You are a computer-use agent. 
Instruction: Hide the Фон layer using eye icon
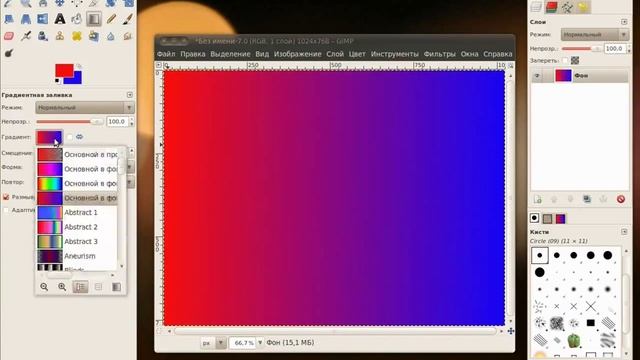[537, 76]
